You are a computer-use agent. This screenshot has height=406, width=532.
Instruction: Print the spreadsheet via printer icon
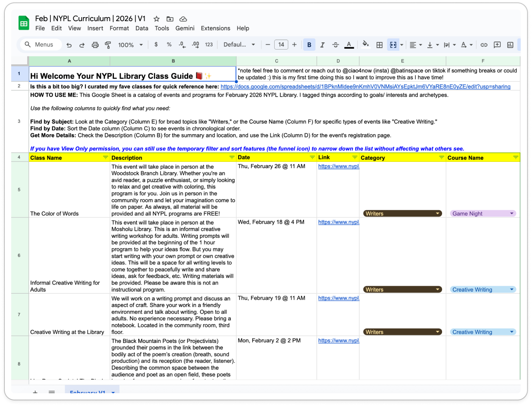[x=95, y=45]
